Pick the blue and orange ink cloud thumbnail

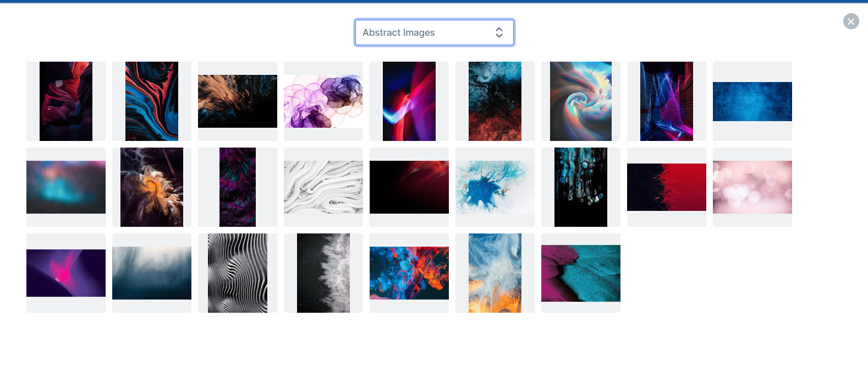(x=409, y=273)
